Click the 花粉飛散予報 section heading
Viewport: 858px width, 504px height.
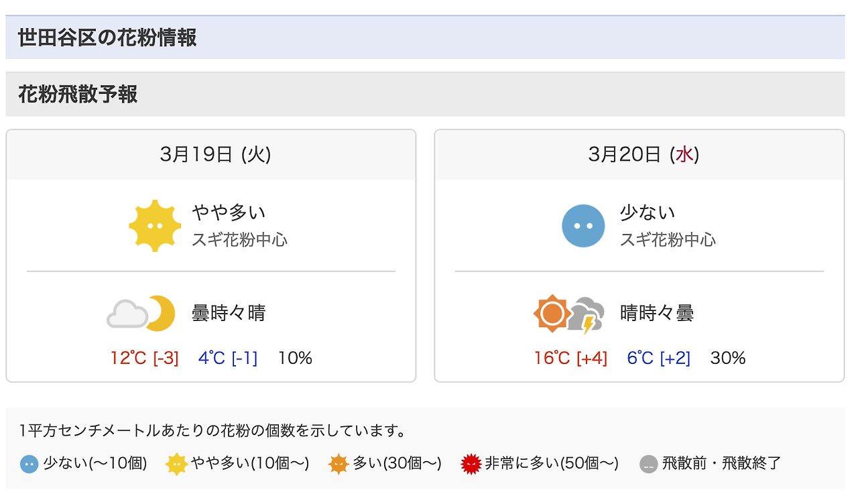click(78, 94)
